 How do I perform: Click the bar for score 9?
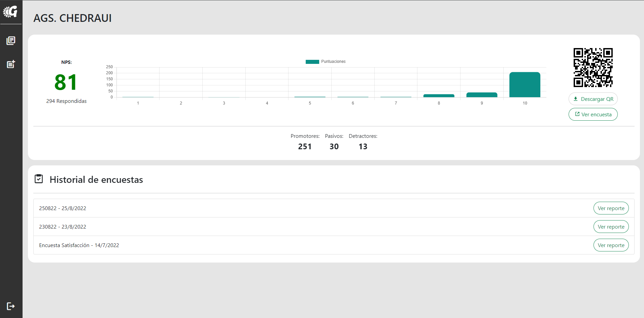point(481,95)
